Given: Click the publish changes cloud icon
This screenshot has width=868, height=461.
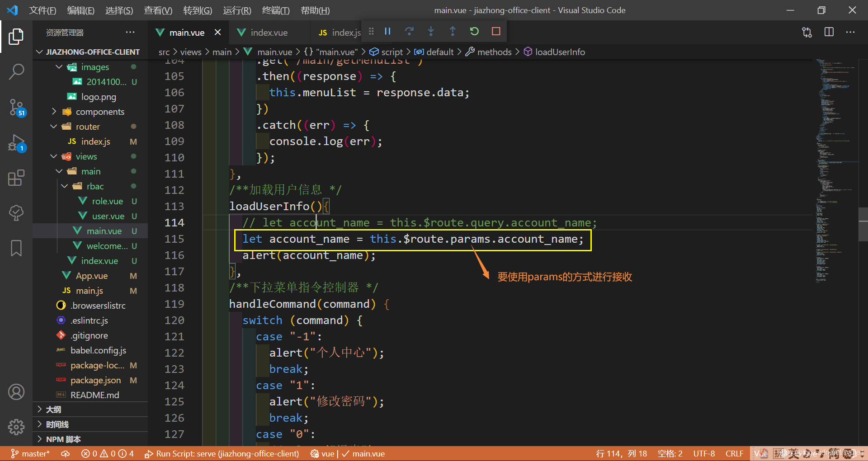Looking at the screenshot, I should [x=66, y=453].
